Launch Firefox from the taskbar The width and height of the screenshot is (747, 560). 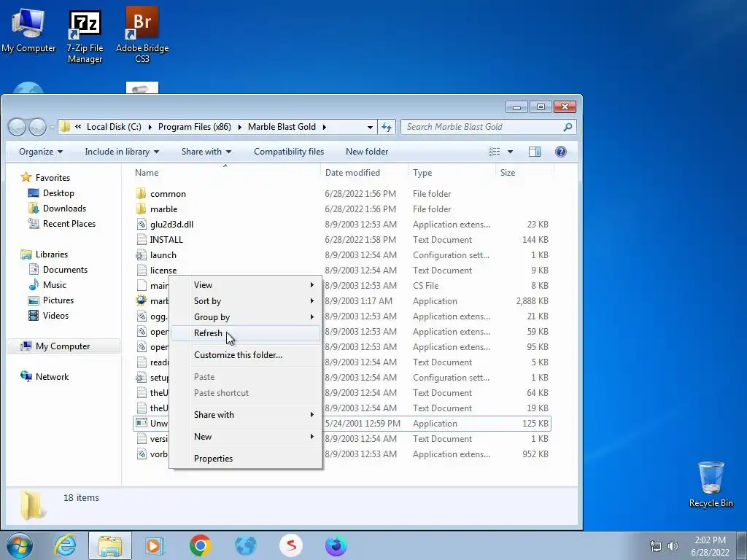[x=336, y=545]
